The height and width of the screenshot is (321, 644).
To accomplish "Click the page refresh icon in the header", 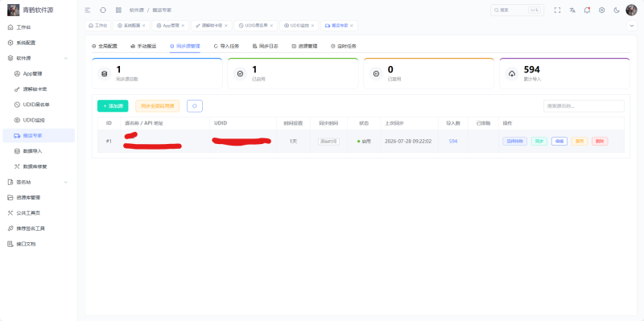I will [x=103, y=10].
